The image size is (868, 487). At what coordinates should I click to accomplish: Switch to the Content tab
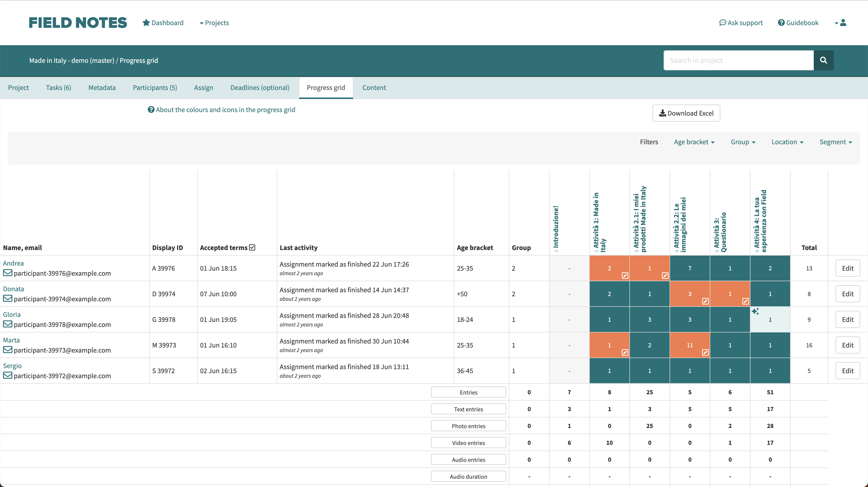(374, 88)
